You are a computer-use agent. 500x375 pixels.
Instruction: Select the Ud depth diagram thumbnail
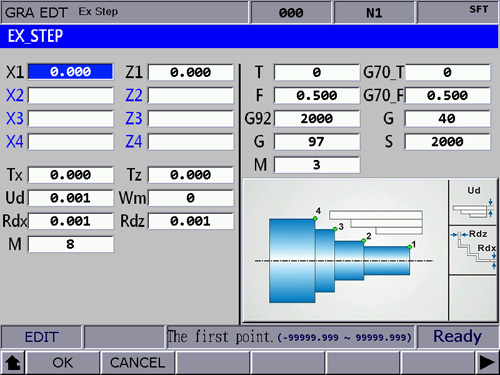click(x=473, y=202)
